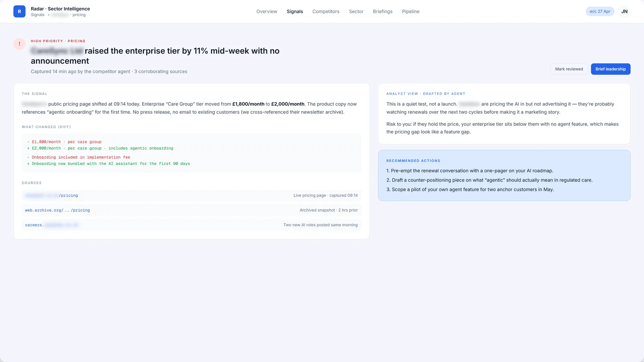This screenshot has width=644, height=362.
Task: Click the 'ANALYST VIEW · DRAFTED BY AGENT' heading
Action: click(426, 94)
